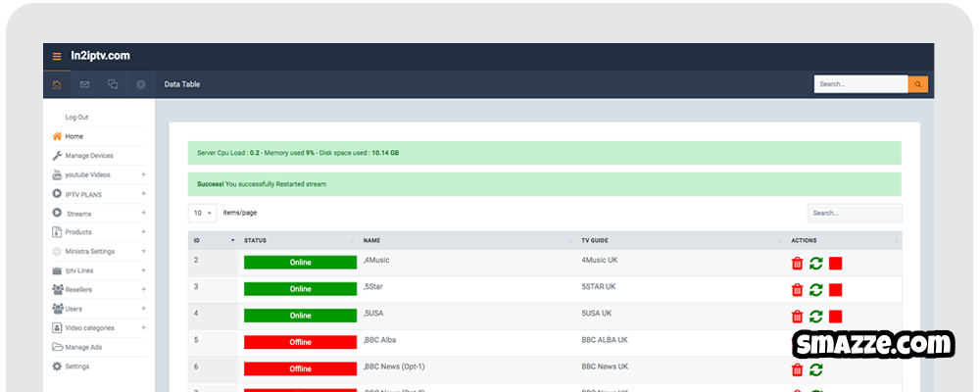Click the wrench icon for Manage Devices

(57, 156)
